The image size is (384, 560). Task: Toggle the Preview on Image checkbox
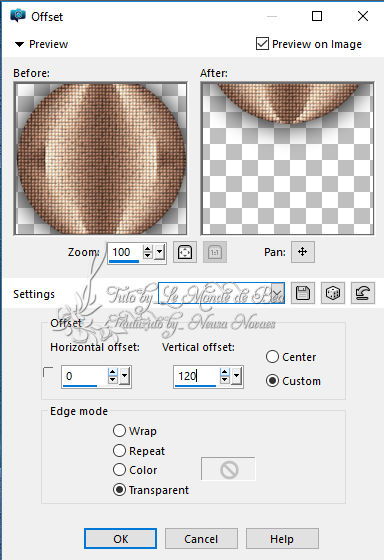[x=262, y=44]
